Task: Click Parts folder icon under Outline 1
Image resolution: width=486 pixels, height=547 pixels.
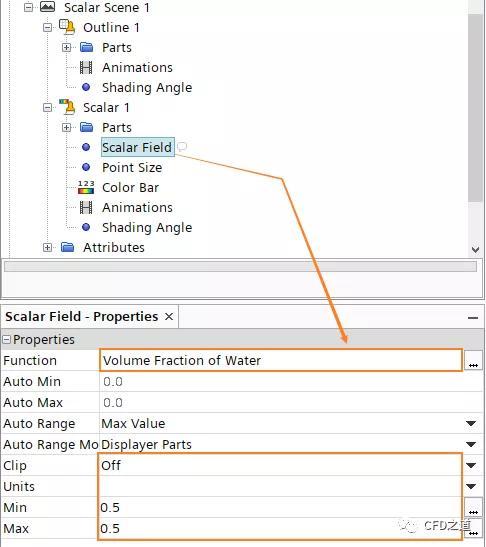Action: [x=86, y=47]
